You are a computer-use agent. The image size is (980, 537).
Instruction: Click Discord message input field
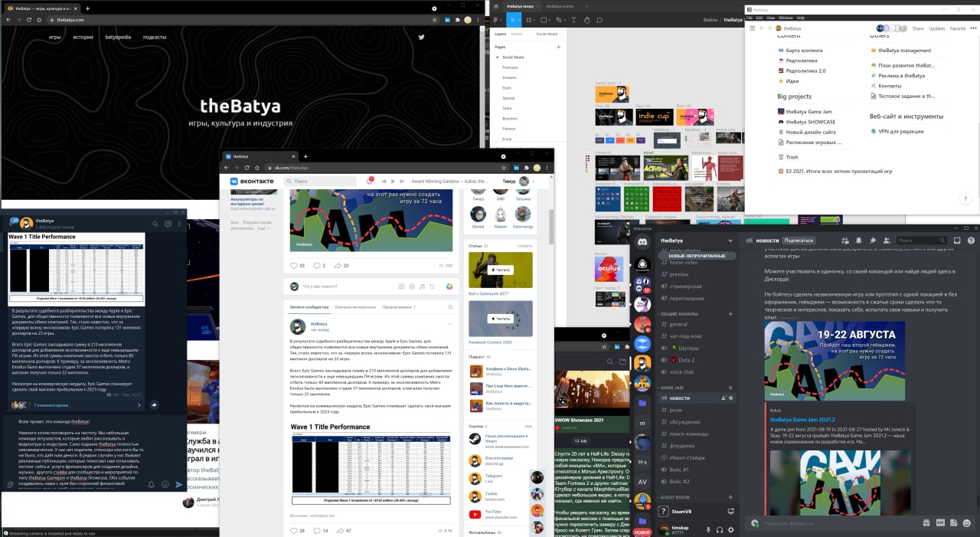point(835,522)
